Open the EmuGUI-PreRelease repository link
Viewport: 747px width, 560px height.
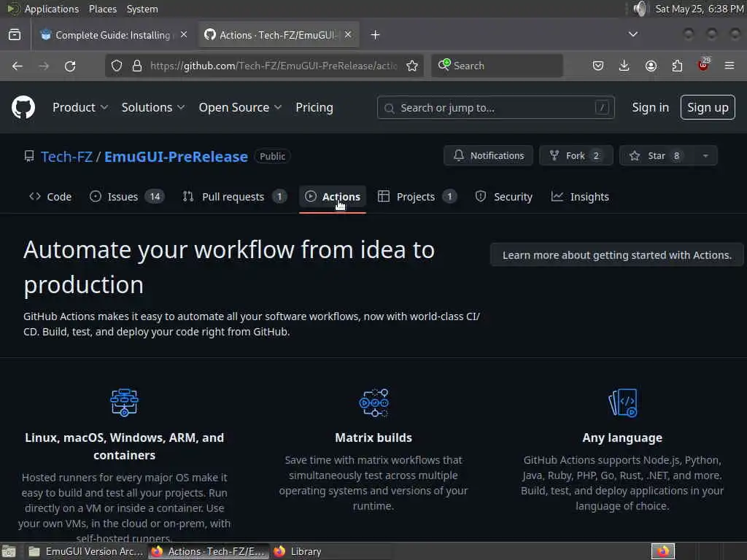176,157
